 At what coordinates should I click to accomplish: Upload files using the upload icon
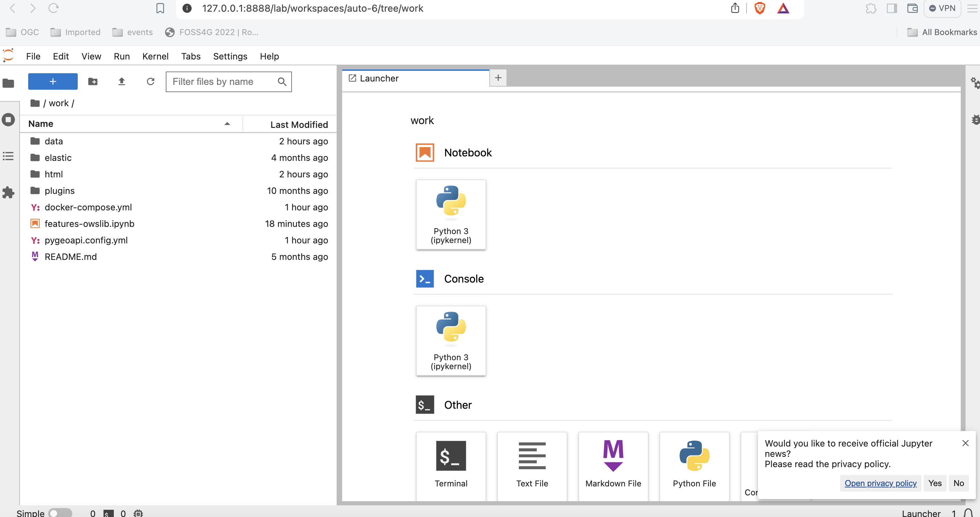click(121, 81)
